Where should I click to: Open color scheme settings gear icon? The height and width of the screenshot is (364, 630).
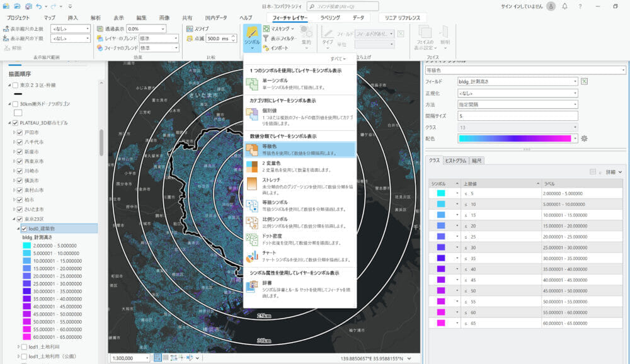click(584, 138)
